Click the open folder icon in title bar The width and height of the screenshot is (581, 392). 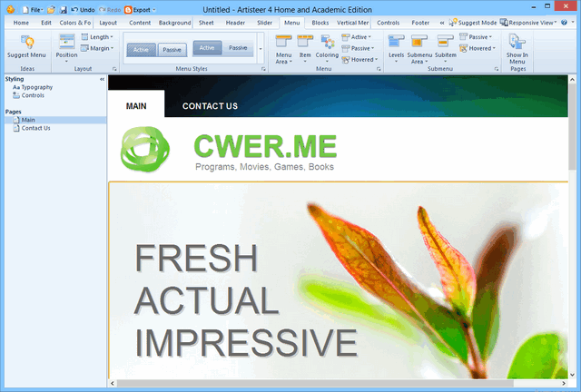point(51,10)
